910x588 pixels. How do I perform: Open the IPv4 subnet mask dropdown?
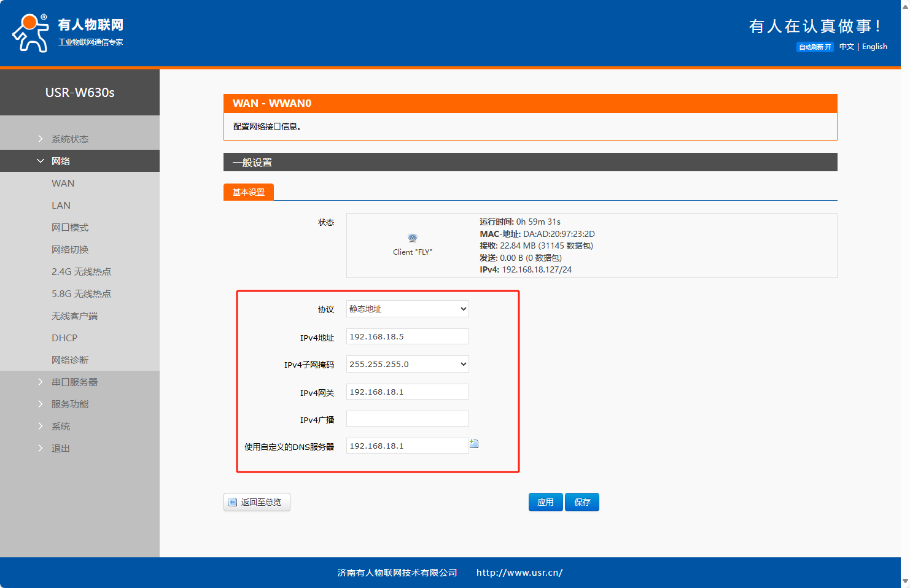[x=407, y=364]
